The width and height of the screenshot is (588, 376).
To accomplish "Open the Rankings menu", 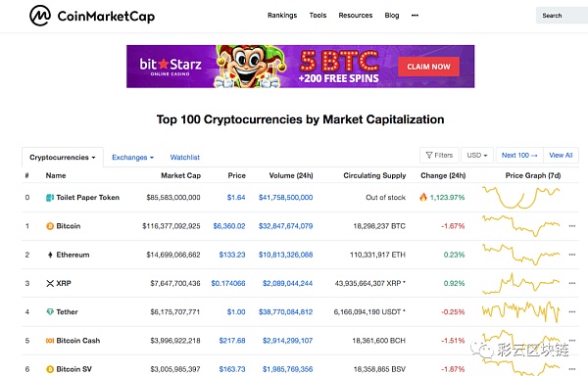I will coord(282,16).
